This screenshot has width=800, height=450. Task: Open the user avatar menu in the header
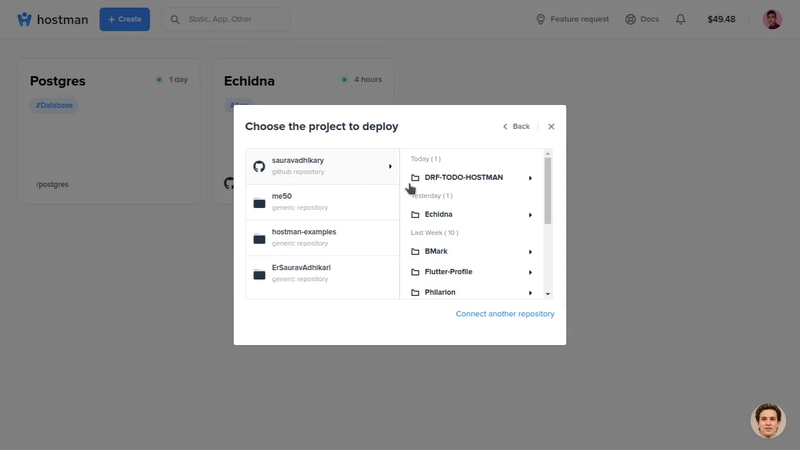pos(772,19)
